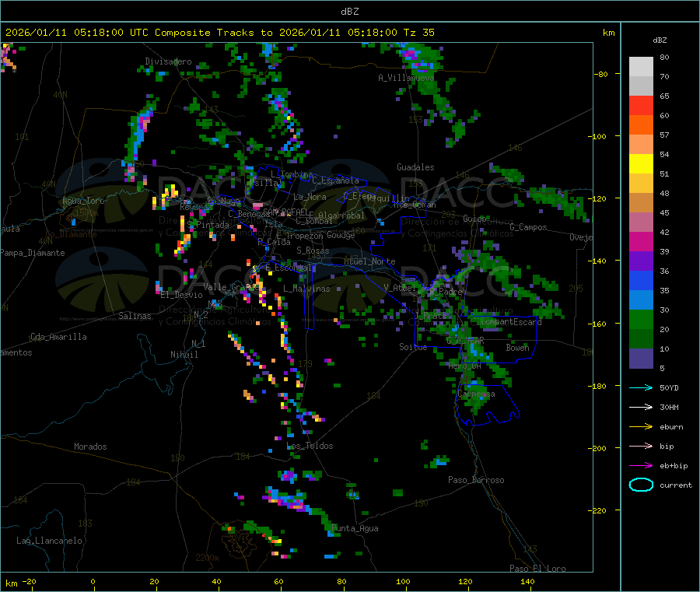Viewport: 700px width, 592px height.
Task: Select the green 20–30 dBZ swatch
Action: tap(641, 320)
